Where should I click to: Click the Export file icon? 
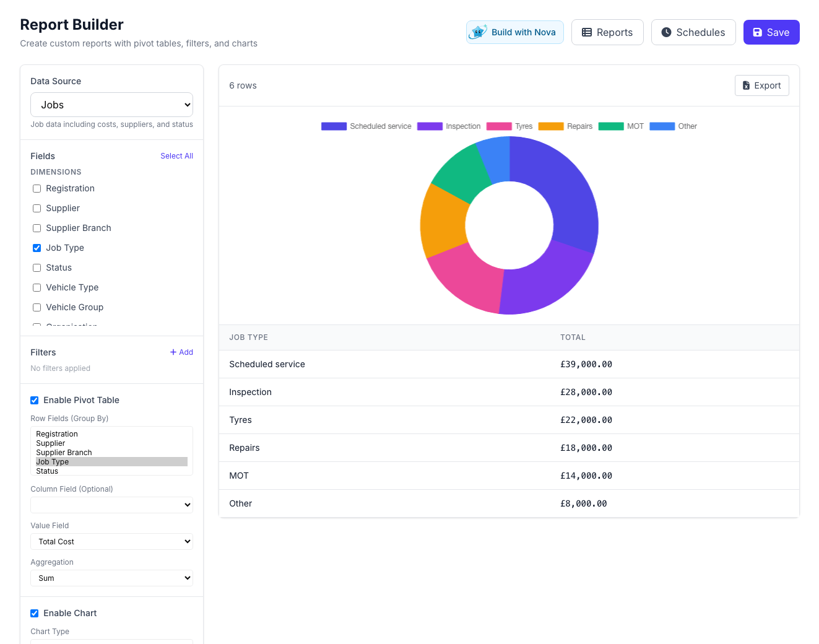(746, 85)
